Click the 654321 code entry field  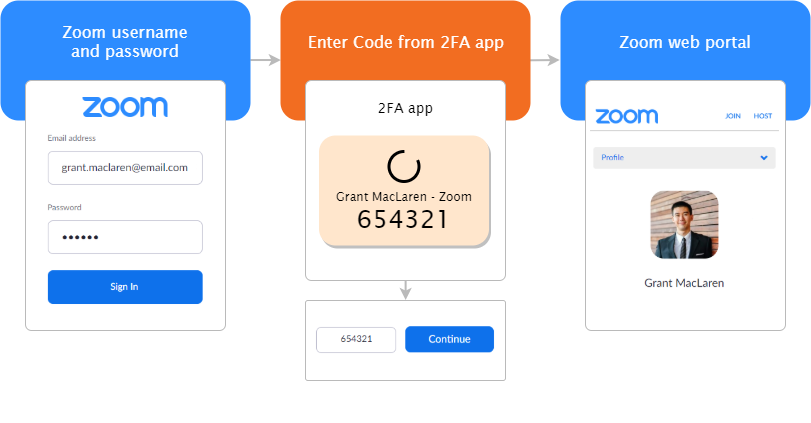[x=356, y=339]
